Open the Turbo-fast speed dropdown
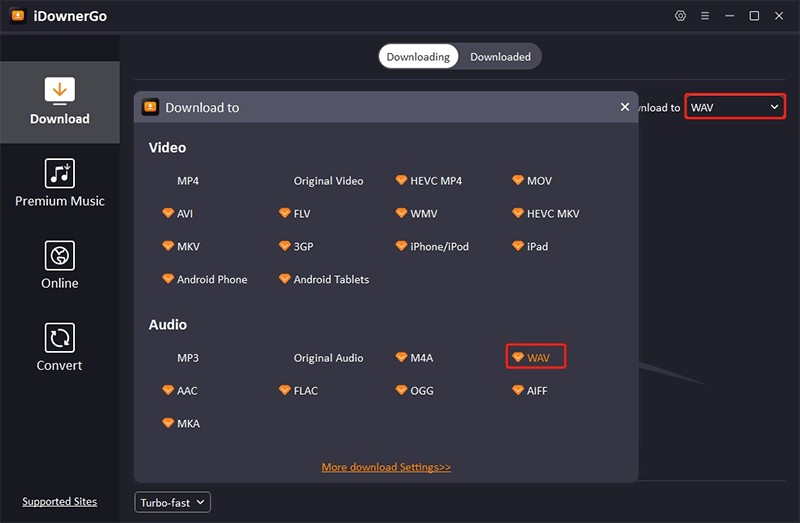Viewport: 800px width, 523px height. click(x=173, y=502)
